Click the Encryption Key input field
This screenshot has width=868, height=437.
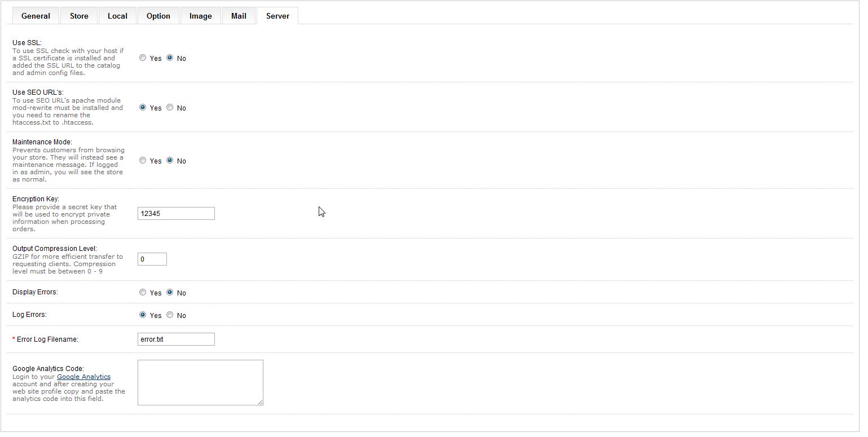coord(176,214)
